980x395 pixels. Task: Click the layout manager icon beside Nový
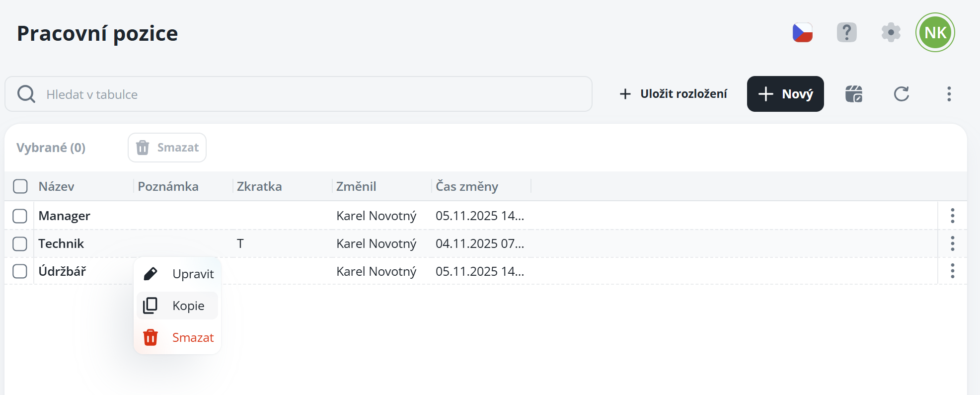[854, 94]
